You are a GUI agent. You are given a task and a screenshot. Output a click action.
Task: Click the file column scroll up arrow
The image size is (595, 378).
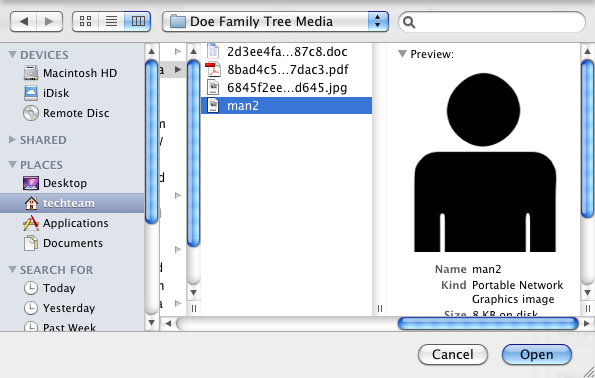pyautogui.click(x=194, y=51)
